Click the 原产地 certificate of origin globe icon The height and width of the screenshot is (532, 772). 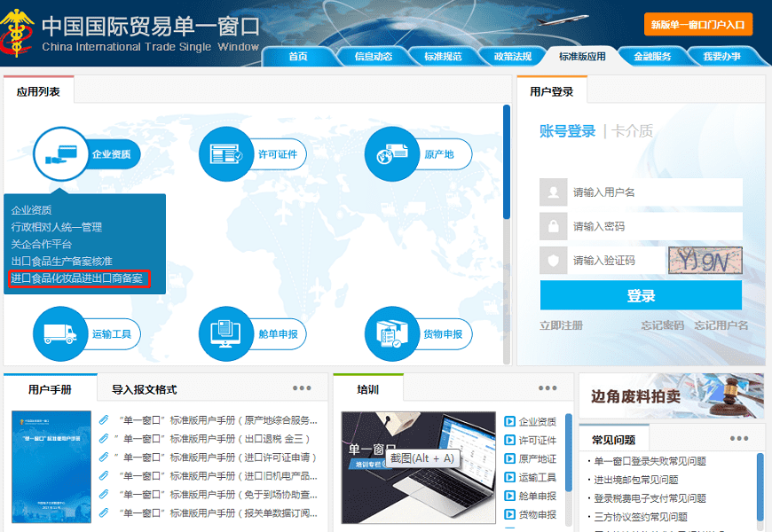point(390,153)
